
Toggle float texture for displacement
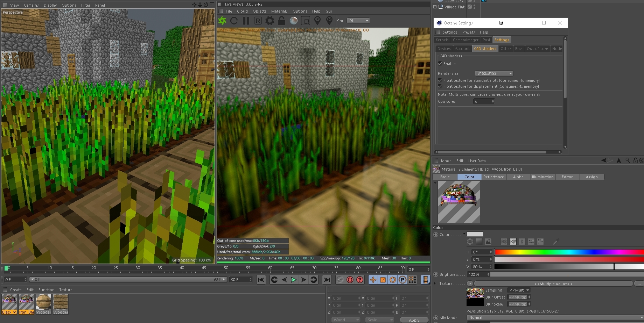440,86
